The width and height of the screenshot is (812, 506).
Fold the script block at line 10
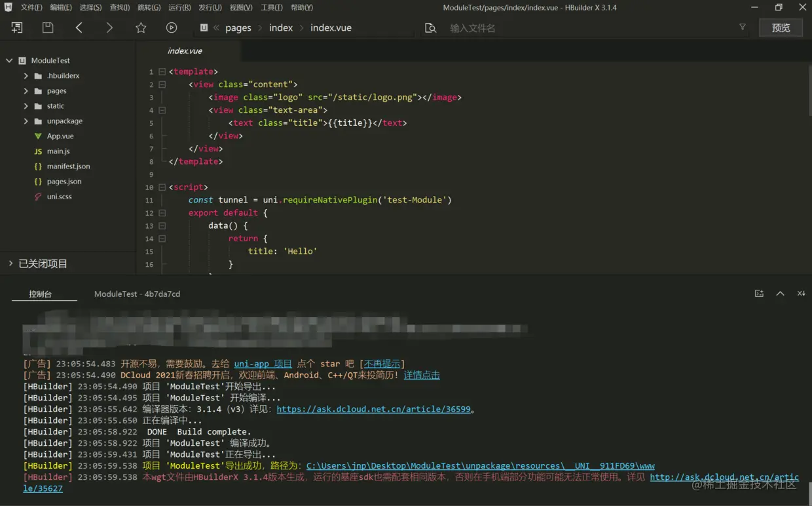point(162,187)
